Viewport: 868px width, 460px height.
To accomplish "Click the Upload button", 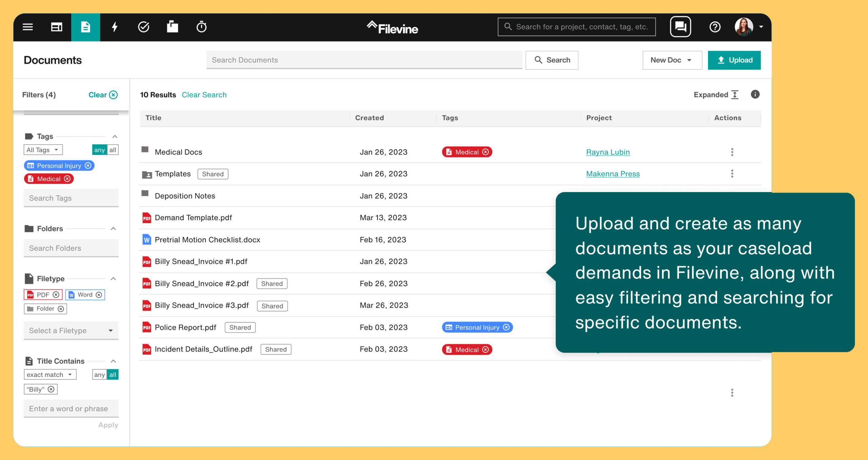I will pyautogui.click(x=734, y=60).
